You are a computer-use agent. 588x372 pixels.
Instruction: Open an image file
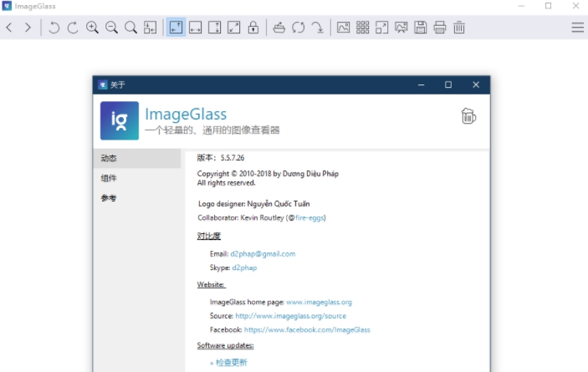pos(279,28)
